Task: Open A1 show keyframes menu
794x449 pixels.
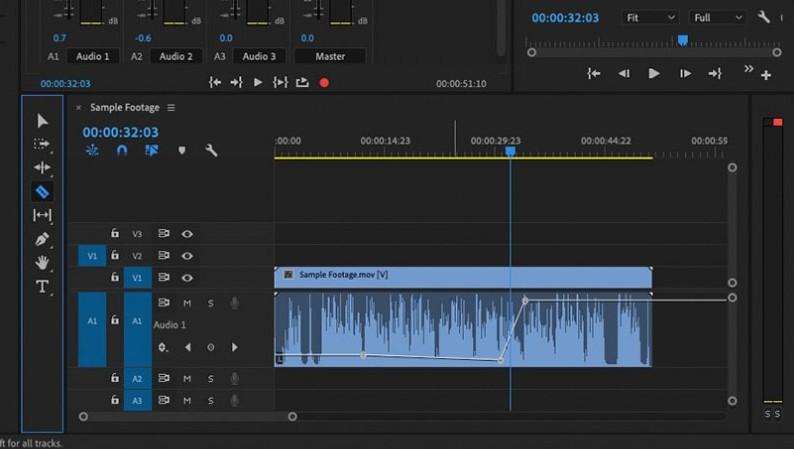Action: click(163, 347)
